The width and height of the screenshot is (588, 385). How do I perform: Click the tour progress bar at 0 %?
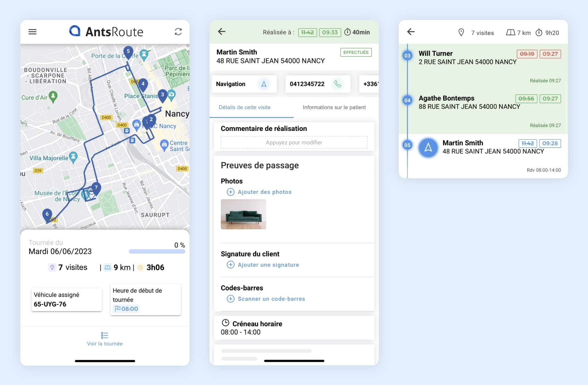point(157,252)
